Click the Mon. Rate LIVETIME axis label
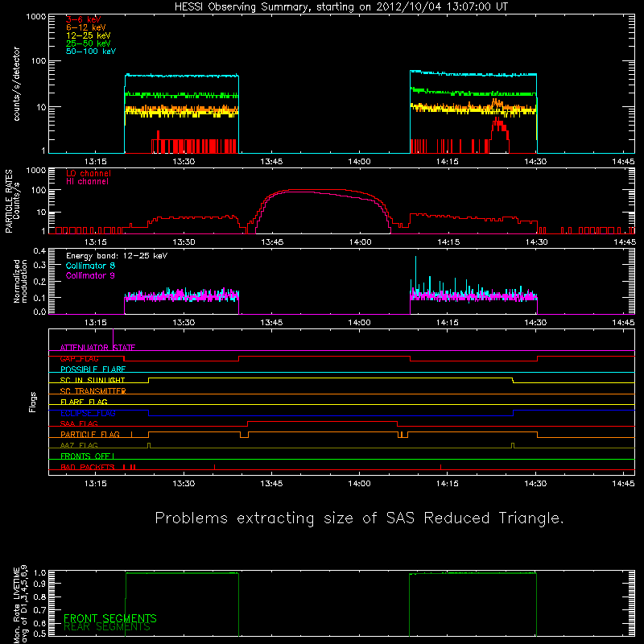The width and height of the screenshot is (644, 644). pos(21,605)
